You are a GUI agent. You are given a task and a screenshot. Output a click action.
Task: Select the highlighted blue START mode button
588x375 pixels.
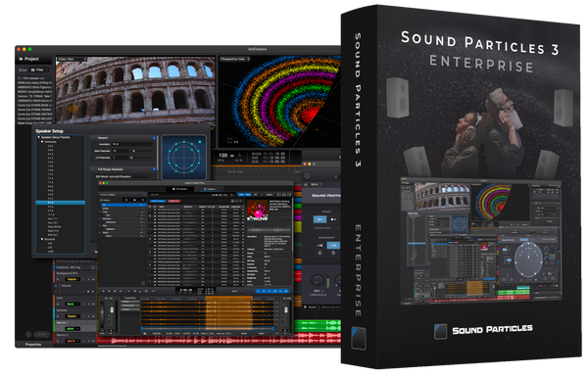(319, 219)
